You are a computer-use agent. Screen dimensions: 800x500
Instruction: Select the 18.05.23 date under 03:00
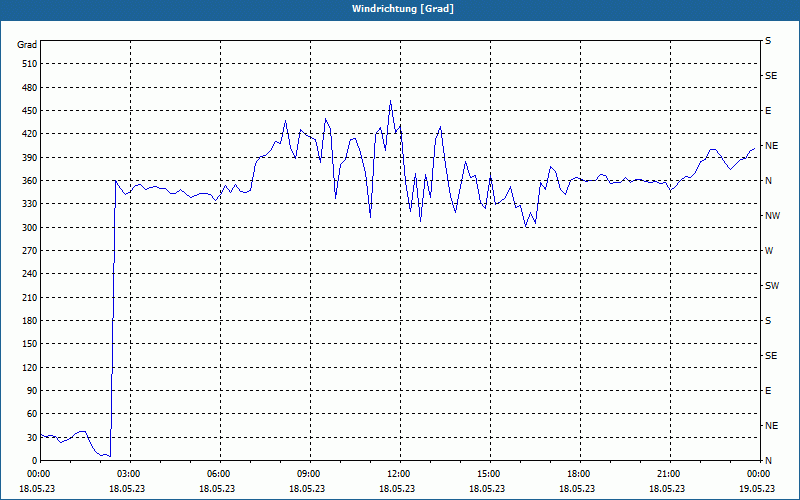pyautogui.click(x=127, y=488)
